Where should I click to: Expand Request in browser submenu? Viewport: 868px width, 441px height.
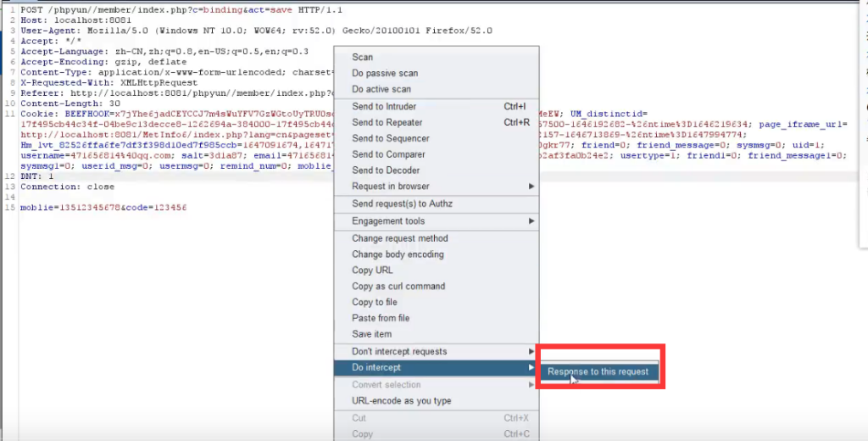tap(437, 186)
